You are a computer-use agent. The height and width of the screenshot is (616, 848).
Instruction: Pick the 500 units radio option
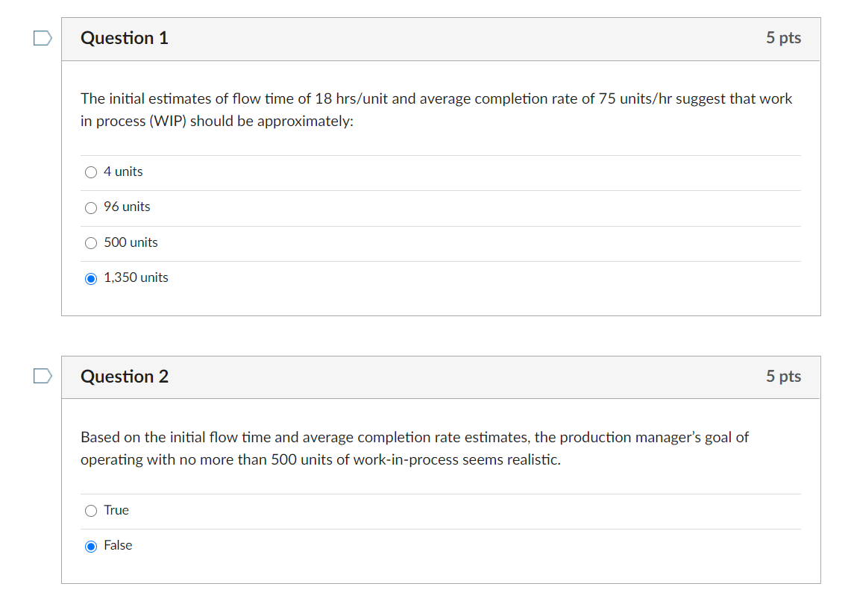click(x=91, y=243)
